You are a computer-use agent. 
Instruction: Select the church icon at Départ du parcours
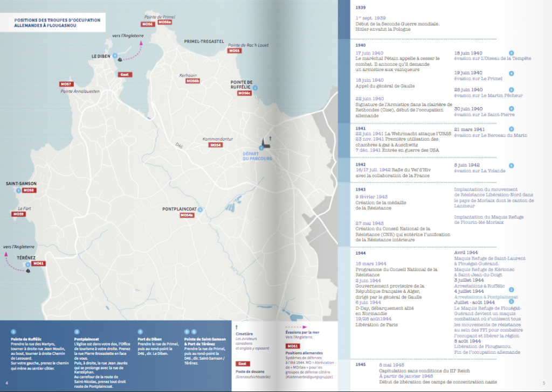[x=265, y=143]
